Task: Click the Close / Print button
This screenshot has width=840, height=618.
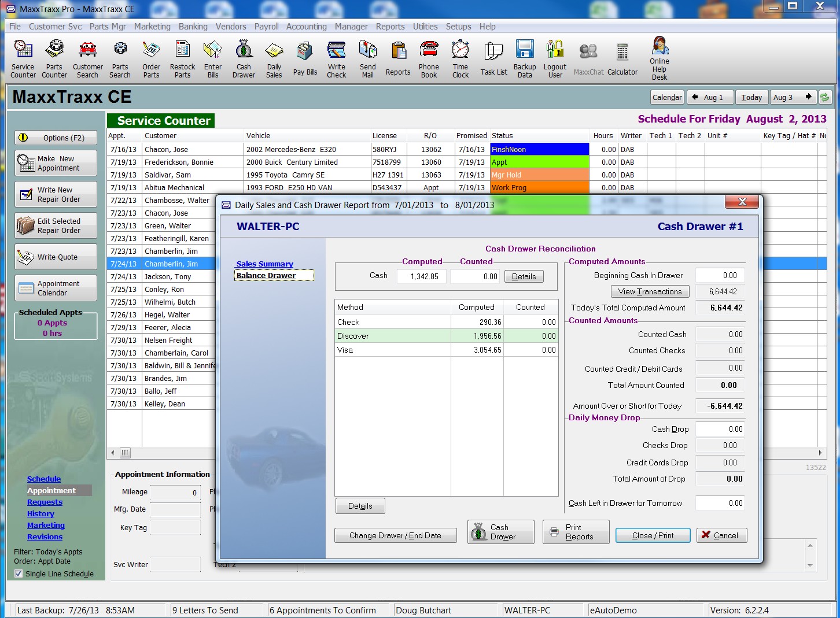Action: pyautogui.click(x=653, y=535)
